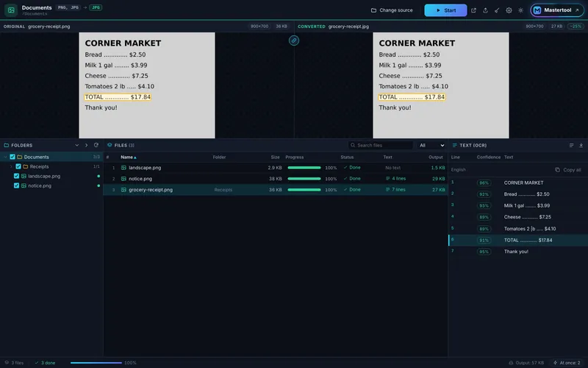The width and height of the screenshot is (588, 368).
Task: Select Receipts folder in the tree
Action: (51, 166)
